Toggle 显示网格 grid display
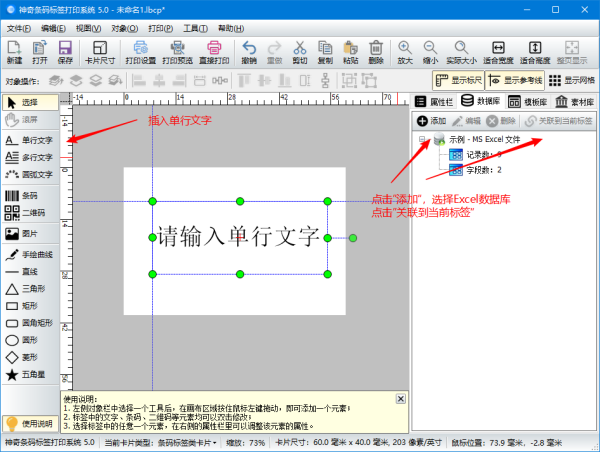The height and width of the screenshot is (452, 600). coord(574,81)
